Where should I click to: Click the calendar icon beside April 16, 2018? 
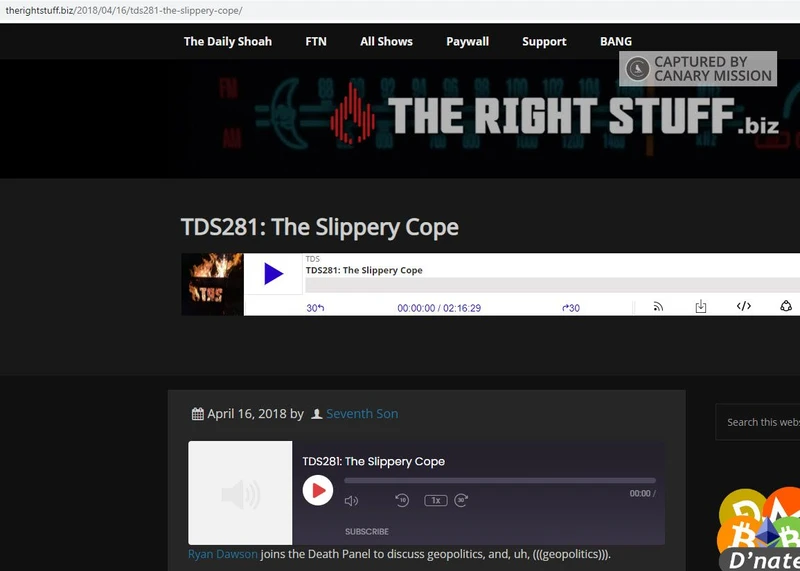tap(197, 414)
